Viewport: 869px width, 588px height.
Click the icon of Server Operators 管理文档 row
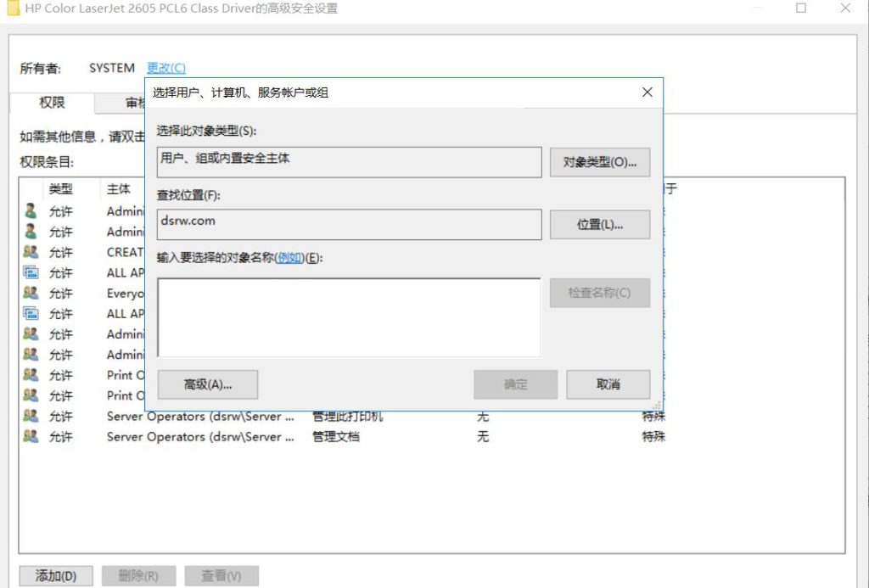(31, 437)
